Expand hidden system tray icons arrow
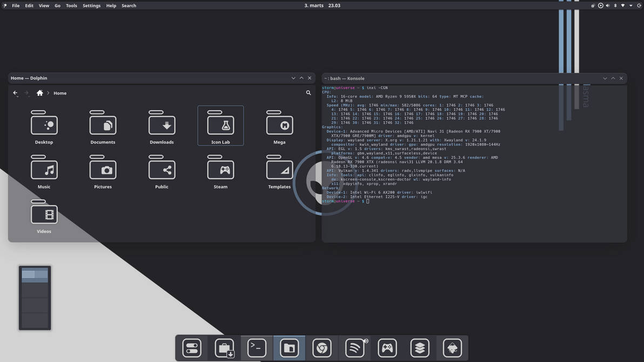This screenshot has width=644, height=362. [631, 6]
